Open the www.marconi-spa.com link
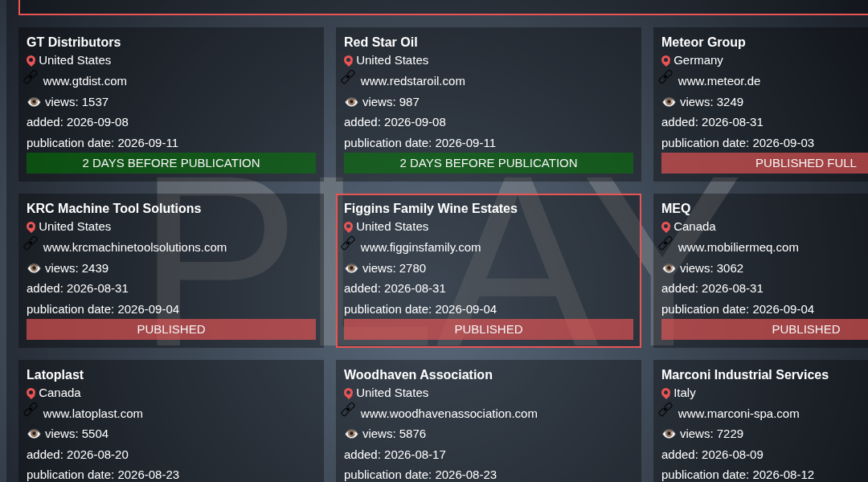 pyautogui.click(x=739, y=414)
